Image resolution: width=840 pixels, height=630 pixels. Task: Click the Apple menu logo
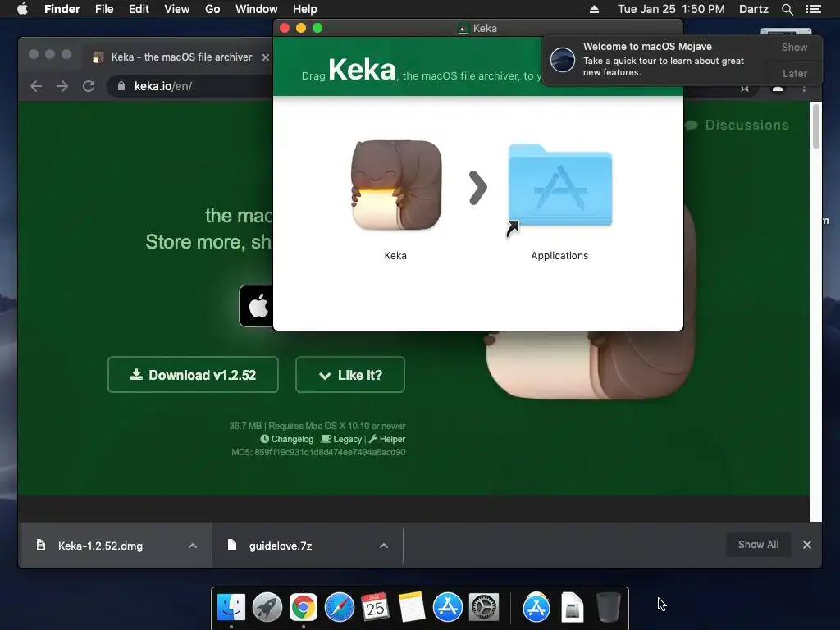pyautogui.click(x=22, y=9)
